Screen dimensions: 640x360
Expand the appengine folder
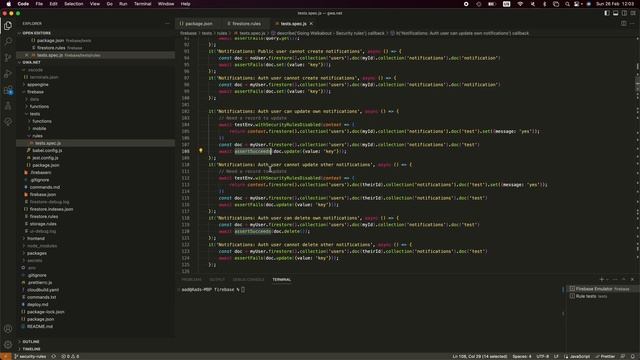[x=96, y=84]
